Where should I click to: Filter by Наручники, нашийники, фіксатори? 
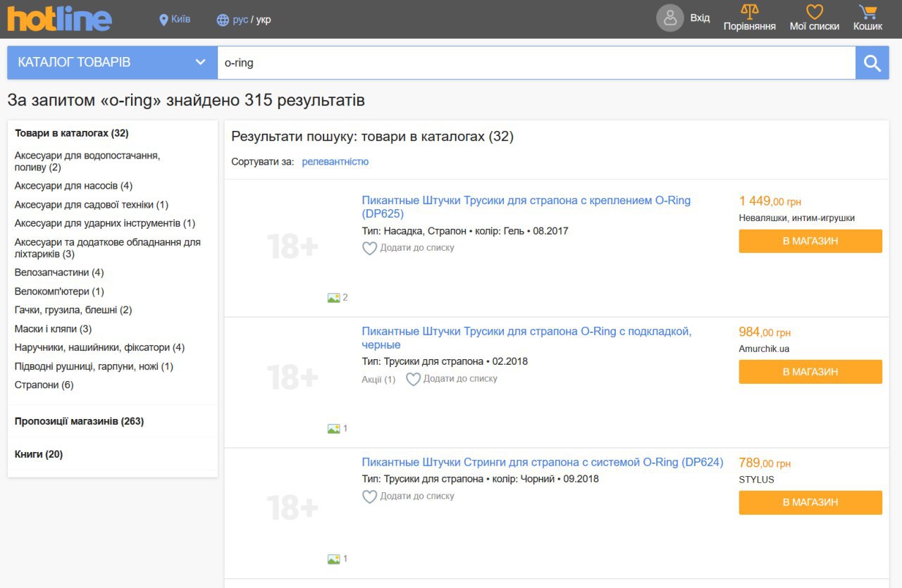99,347
